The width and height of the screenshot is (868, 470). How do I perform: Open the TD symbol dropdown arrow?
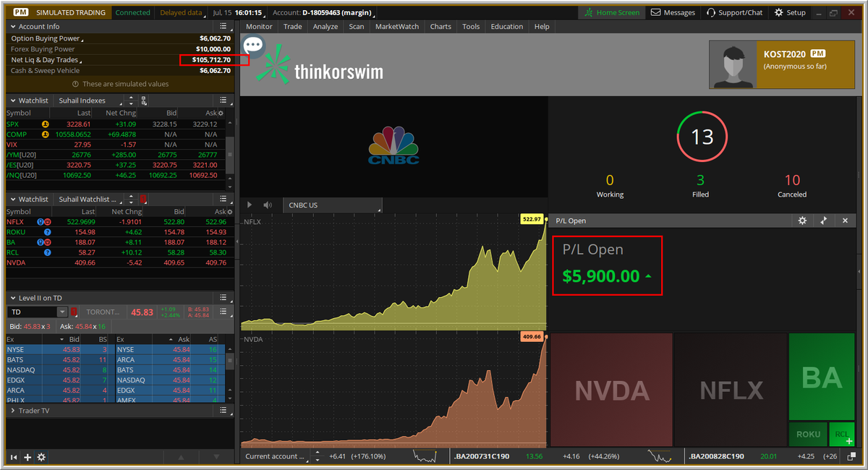62,312
